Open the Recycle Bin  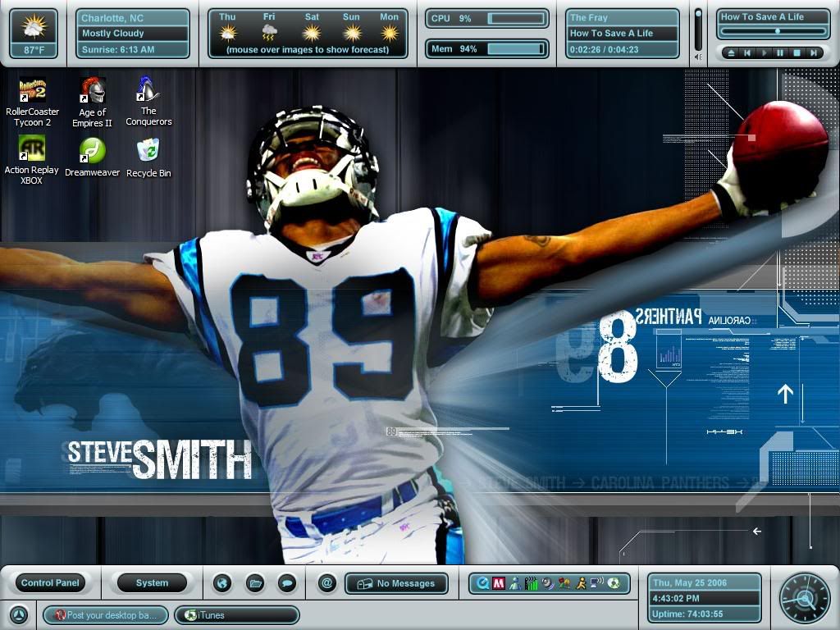click(x=148, y=151)
